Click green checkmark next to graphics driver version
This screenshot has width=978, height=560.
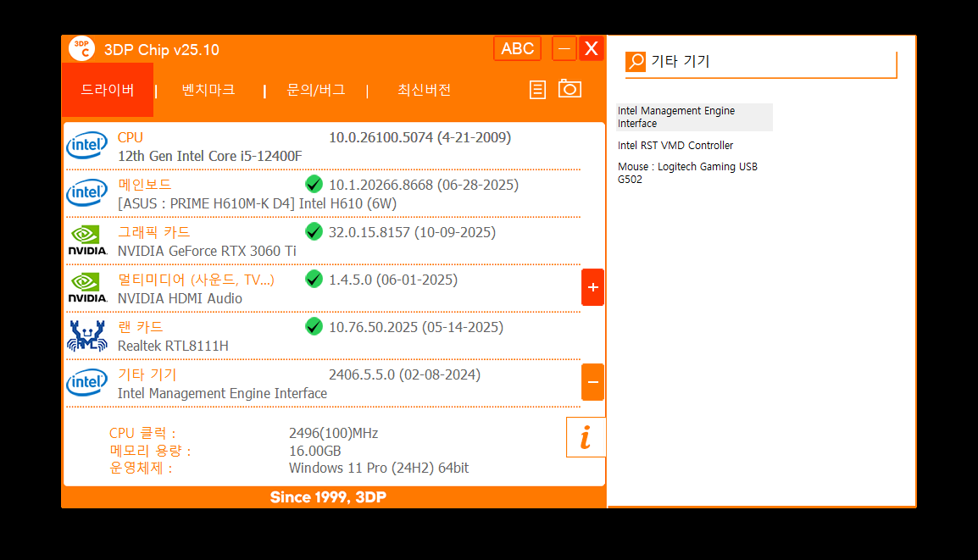pyautogui.click(x=314, y=231)
